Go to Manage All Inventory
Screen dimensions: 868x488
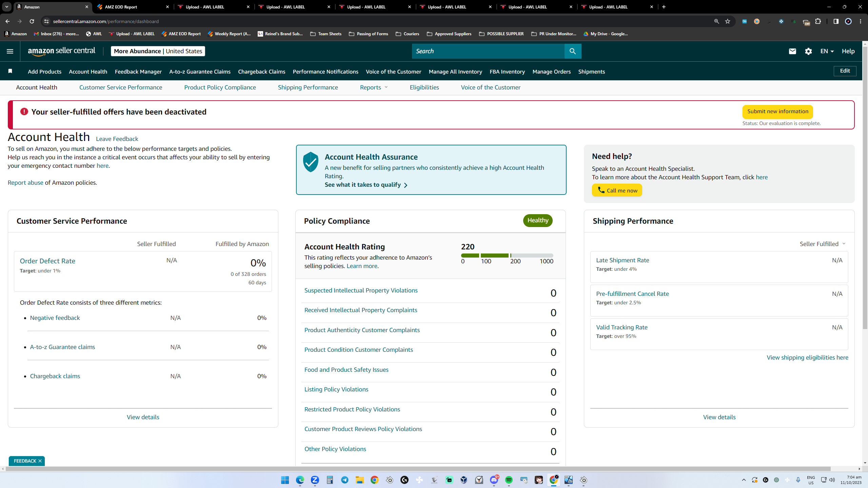[x=455, y=72]
